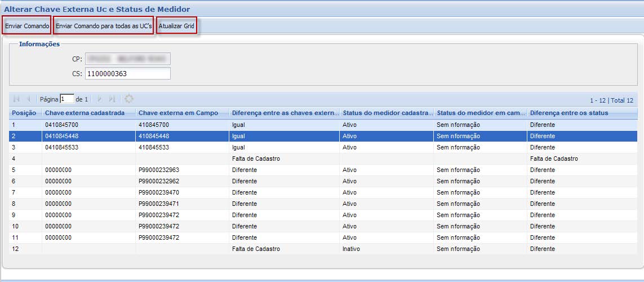
Task: Click next page arrow icon
Action: click(100, 99)
